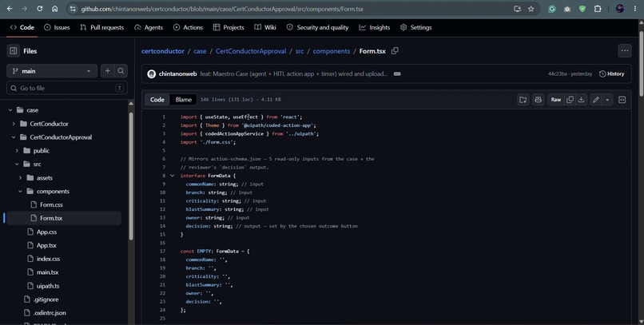Edit this file with pencil icon

tap(596, 99)
